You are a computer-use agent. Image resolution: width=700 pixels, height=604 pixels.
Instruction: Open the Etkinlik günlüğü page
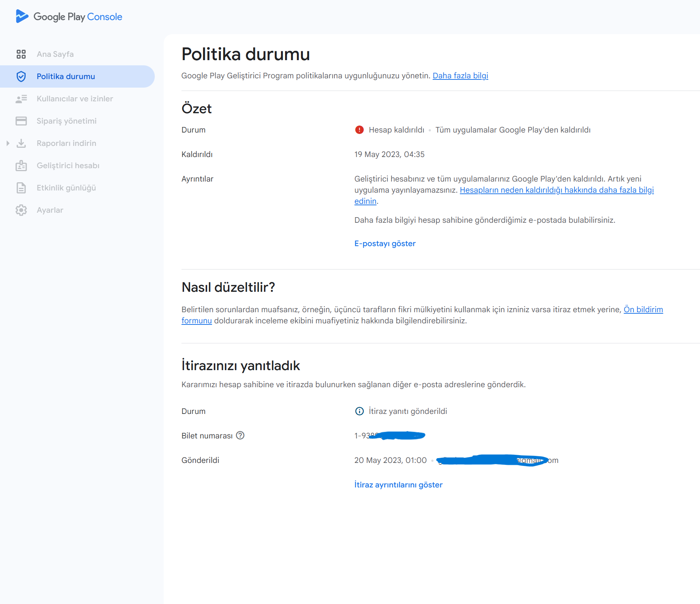click(77, 188)
